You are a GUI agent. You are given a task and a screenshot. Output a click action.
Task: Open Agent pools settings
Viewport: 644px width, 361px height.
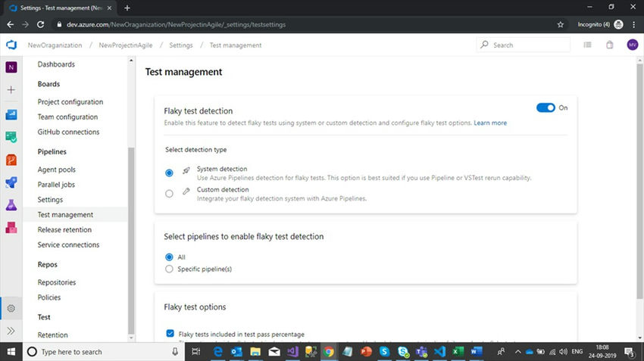[x=57, y=170]
